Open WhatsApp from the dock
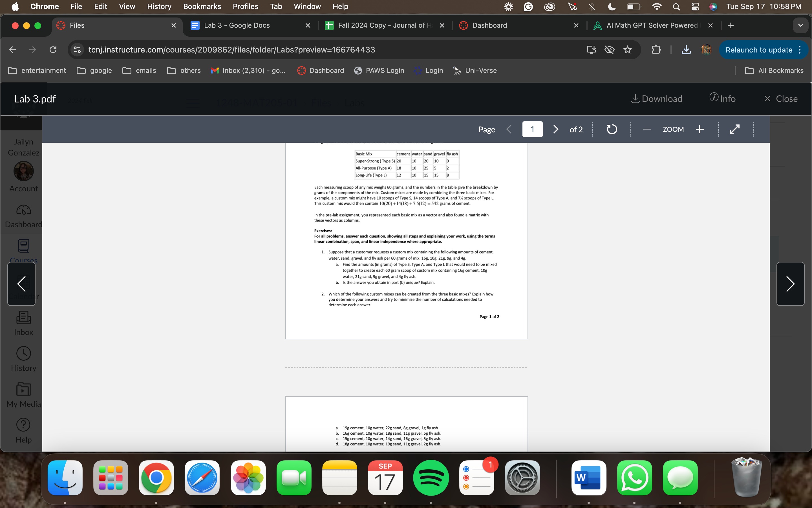 tap(634, 478)
